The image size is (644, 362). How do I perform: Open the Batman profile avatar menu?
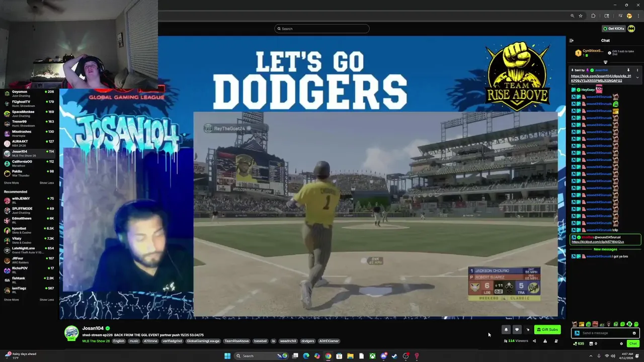click(x=631, y=29)
